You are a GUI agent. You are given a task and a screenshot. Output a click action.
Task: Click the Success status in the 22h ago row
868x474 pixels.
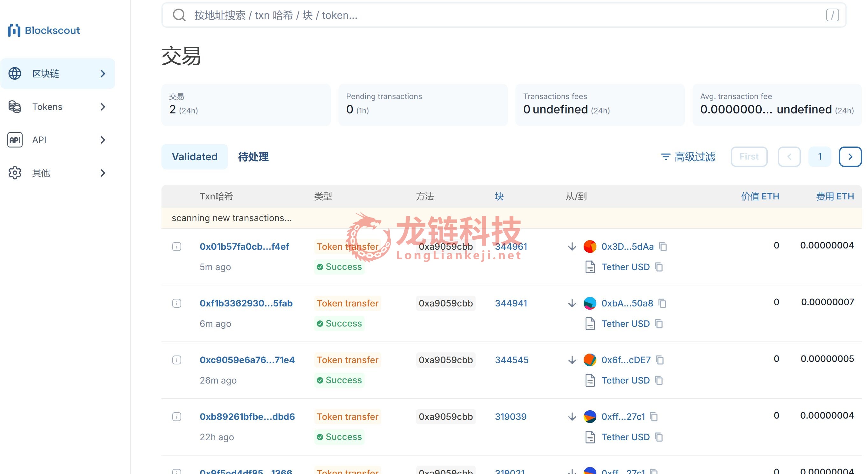click(x=339, y=437)
